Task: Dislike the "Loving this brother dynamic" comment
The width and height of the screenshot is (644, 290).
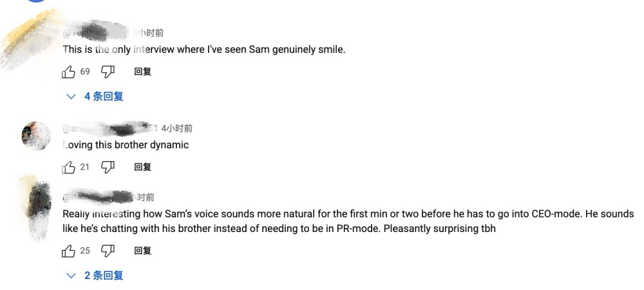Action: [x=108, y=167]
